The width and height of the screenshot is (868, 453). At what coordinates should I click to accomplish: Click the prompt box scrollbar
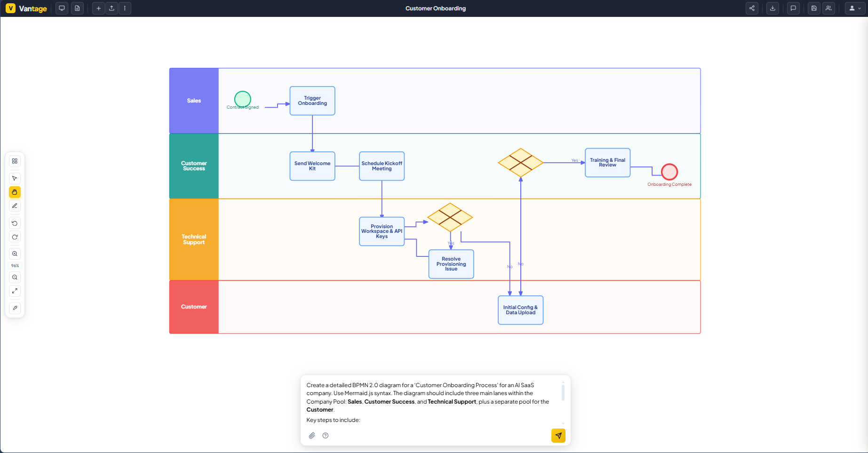click(563, 392)
